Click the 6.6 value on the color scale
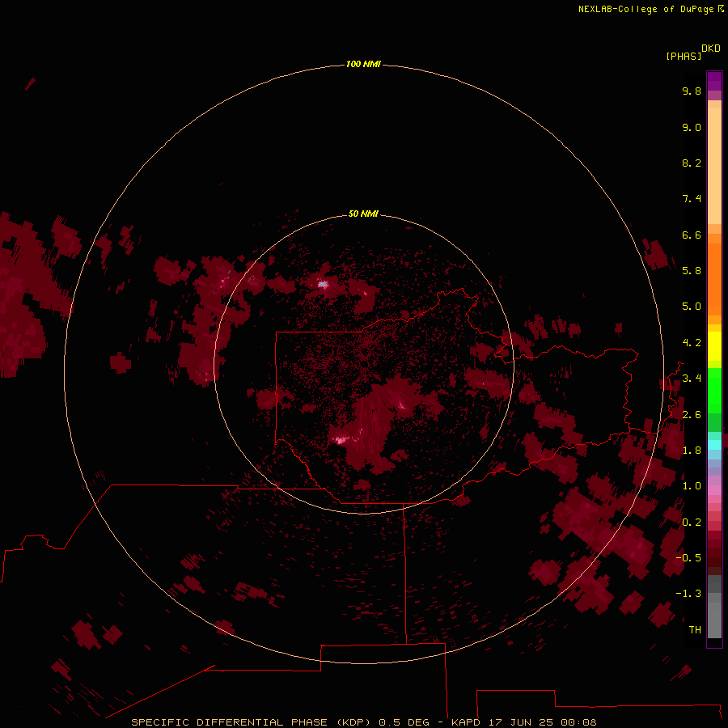728x728 pixels. pyautogui.click(x=692, y=235)
